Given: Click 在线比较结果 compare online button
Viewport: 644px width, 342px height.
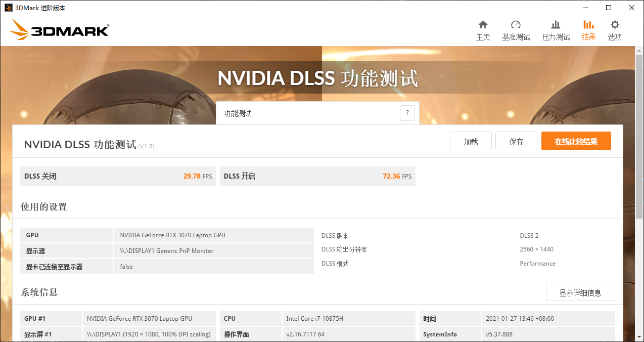Looking at the screenshot, I should [x=576, y=141].
